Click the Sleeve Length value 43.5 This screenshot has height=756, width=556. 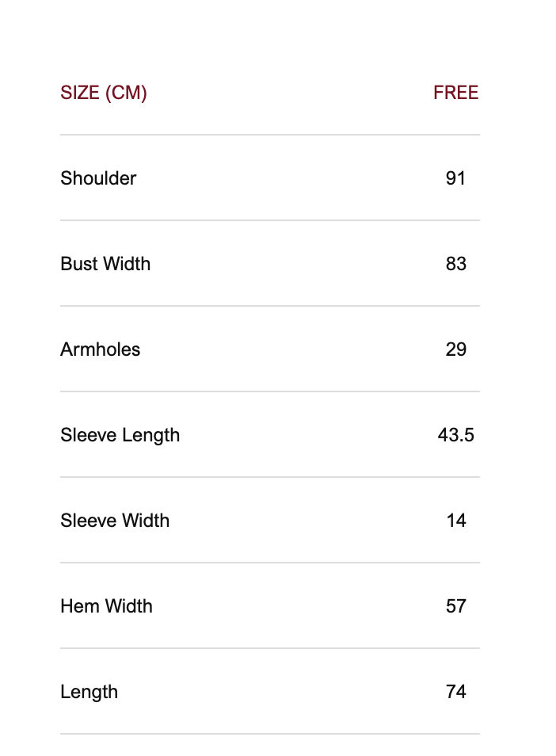[x=455, y=435]
